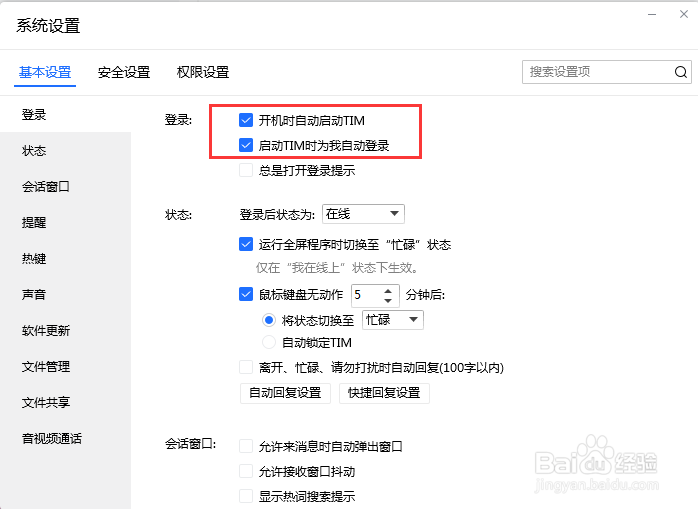Viewport: 698px width, 509px height.
Task: Toggle 鼠标键盘无动作 checkbox
Action: [246, 294]
